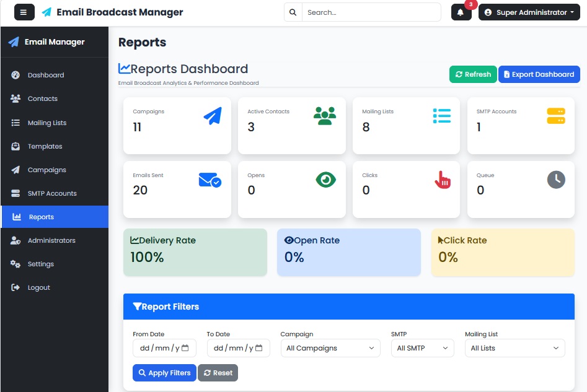
Task: Click the SMTP Accounts server card icon
Action: (556, 116)
